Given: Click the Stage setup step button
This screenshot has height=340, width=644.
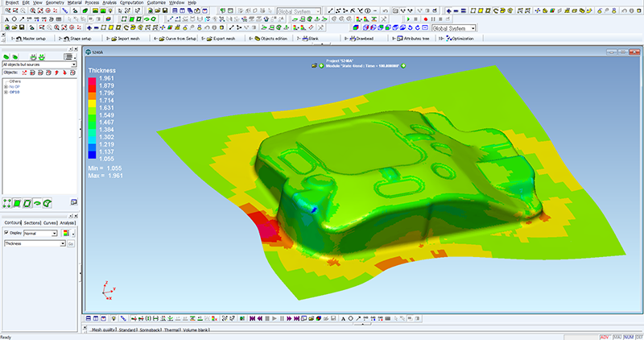Looking at the screenshot, I should [76, 38].
